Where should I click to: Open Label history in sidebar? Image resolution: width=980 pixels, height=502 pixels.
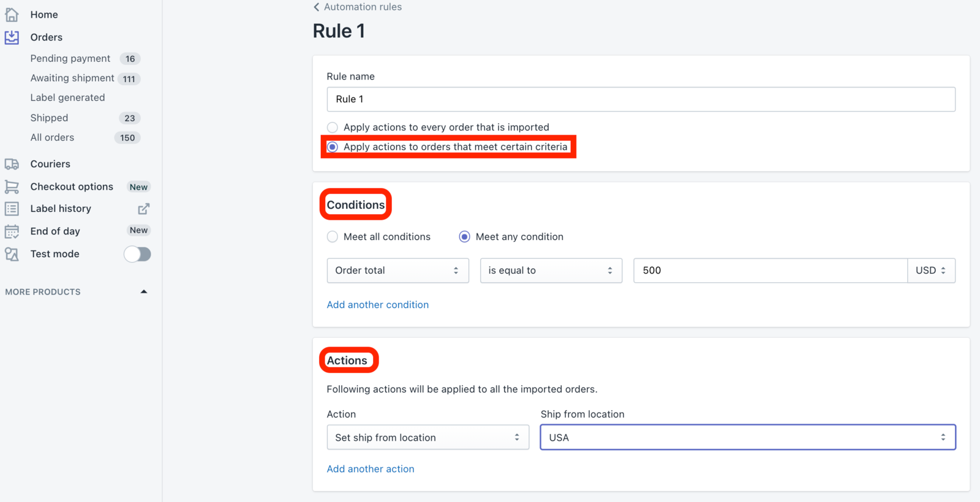point(61,209)
